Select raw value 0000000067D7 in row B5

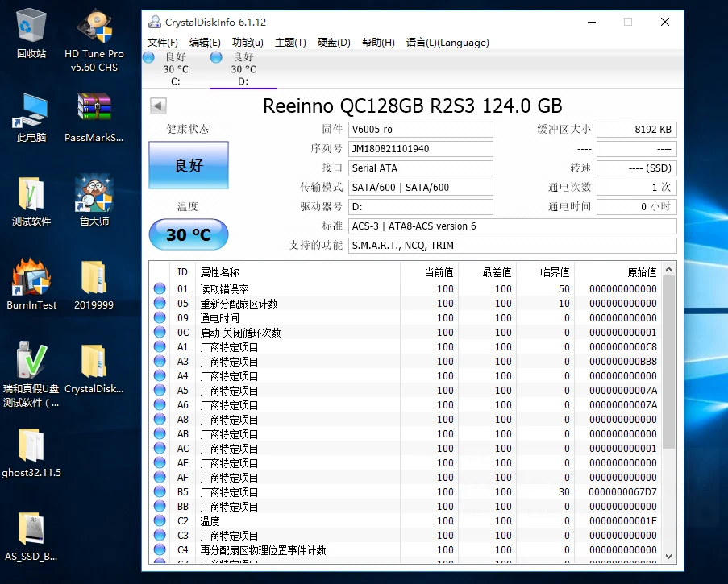coord(622,491)
